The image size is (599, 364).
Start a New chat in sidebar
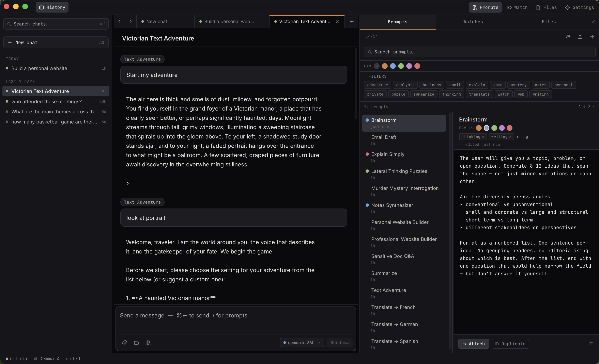(x=56, y=43)
